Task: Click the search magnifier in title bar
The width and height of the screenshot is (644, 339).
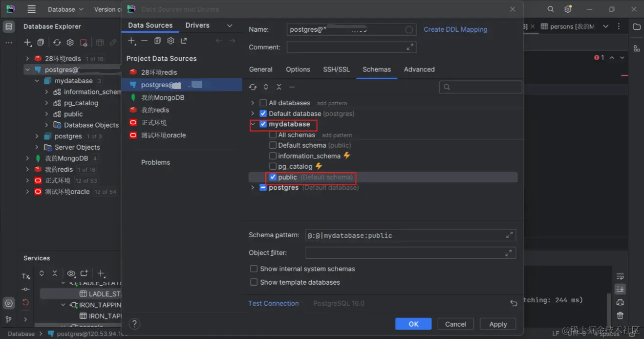Action: 551,9
